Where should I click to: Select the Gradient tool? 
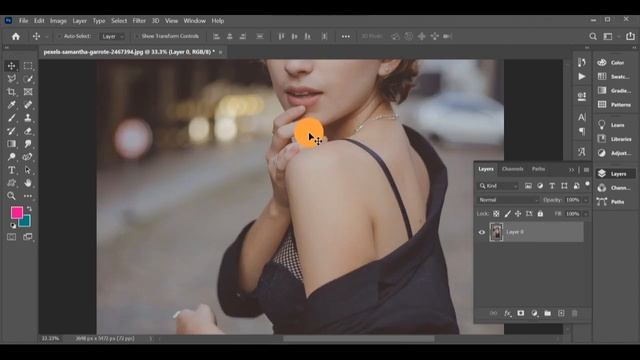(x=11, y=144)
